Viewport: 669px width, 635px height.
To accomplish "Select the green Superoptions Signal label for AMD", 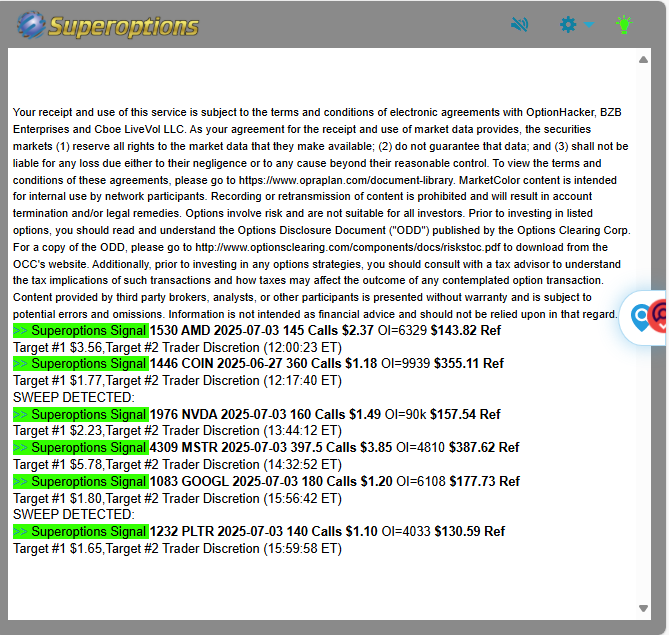I will pyautogui.click(x=80, y=331).
